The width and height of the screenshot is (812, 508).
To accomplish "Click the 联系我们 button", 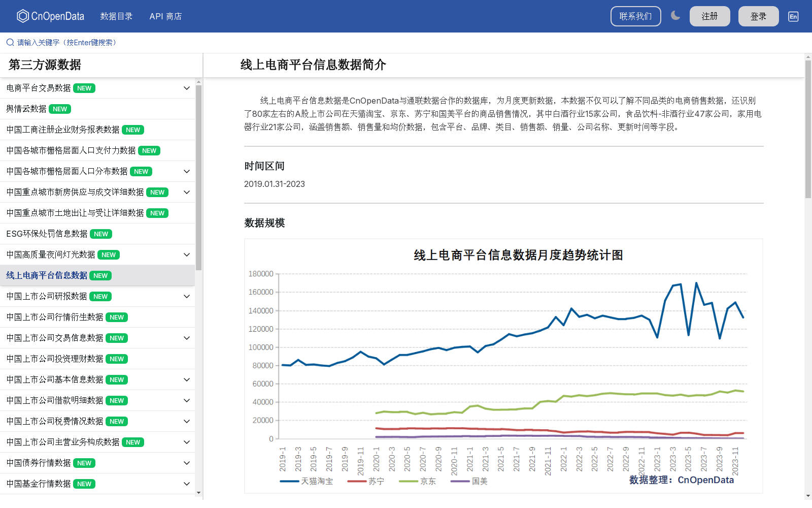I will coord(636,16).
